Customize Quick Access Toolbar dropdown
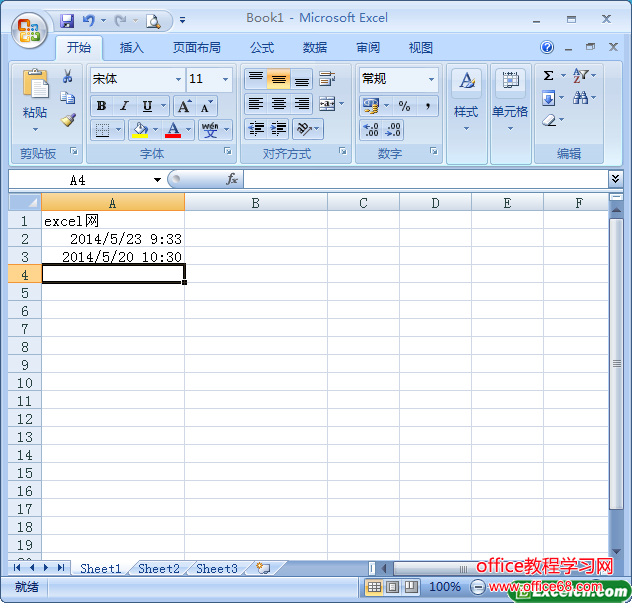Viewport: 632px width, 603px height. click(x=182, y=20)
